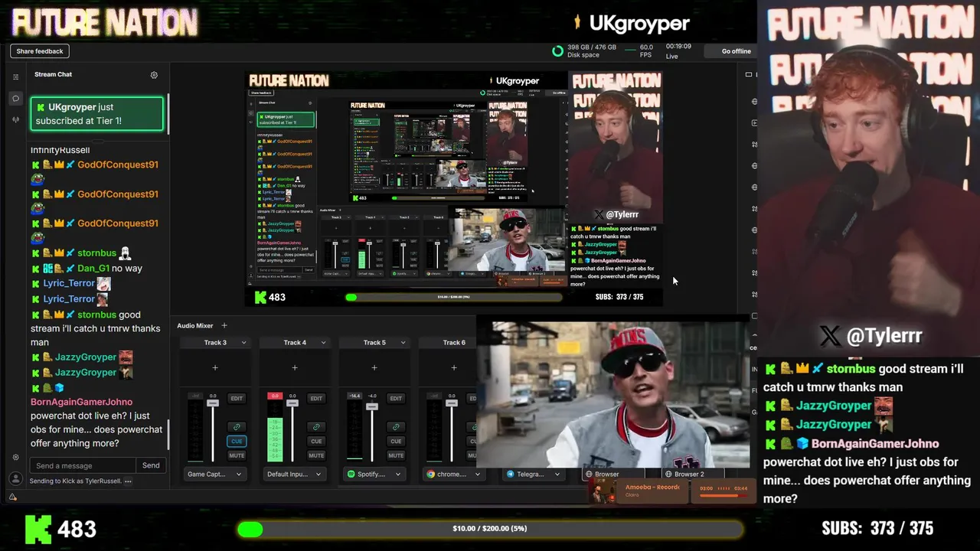Click the Track 6 volume fader handle
The height and width of the screenshot is (551, 980).
(452, 403)
